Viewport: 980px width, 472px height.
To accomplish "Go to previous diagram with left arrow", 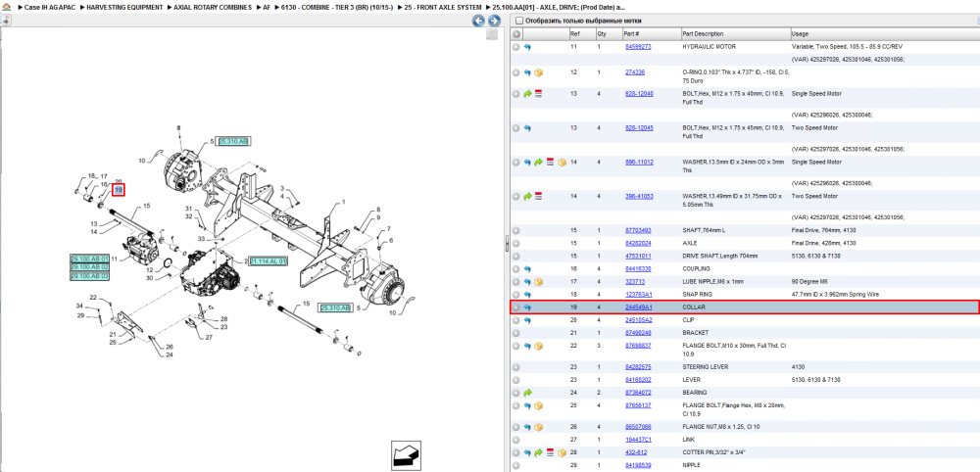I will coord(478,22).
